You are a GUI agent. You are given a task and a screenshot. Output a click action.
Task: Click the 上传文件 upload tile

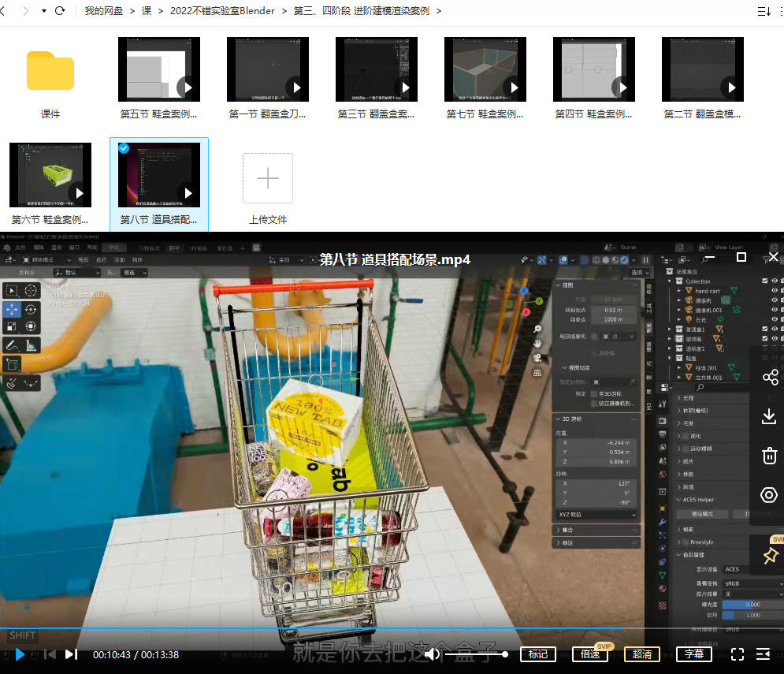[x=268, y=187]
